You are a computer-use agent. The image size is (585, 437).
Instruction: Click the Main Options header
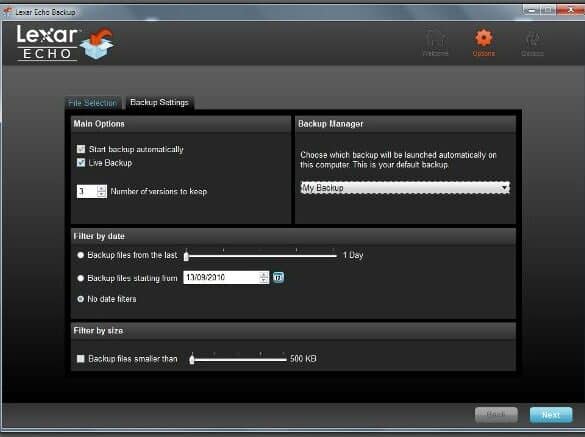[181, 124]
